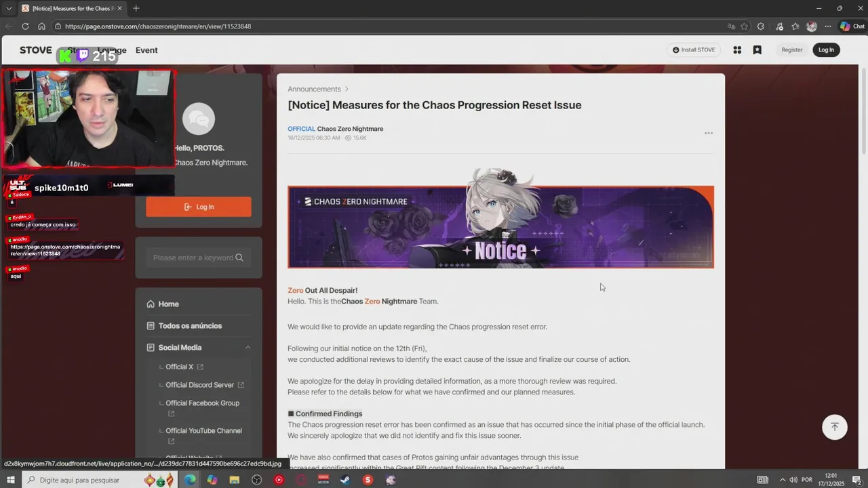Open Todos os anúncios in sidebar
Viewport: 868px width, 488px height.
point(190,326)
